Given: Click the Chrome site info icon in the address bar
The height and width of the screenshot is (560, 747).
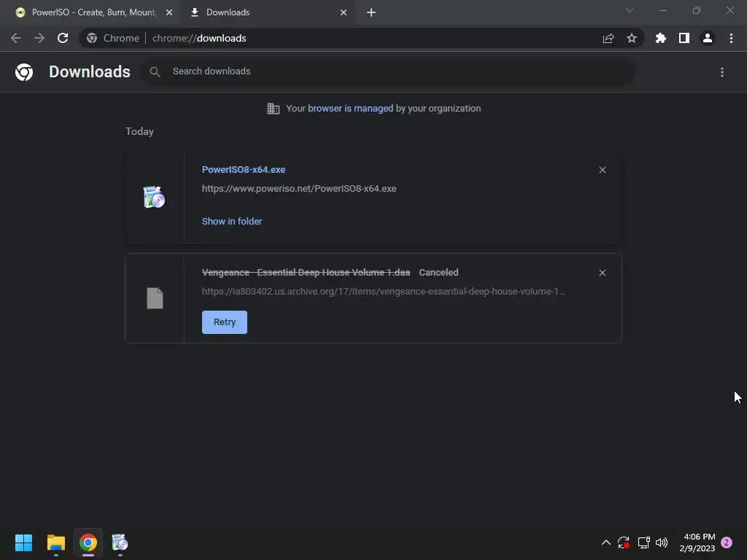Looking at the screenshot, I should pos(92,38).
